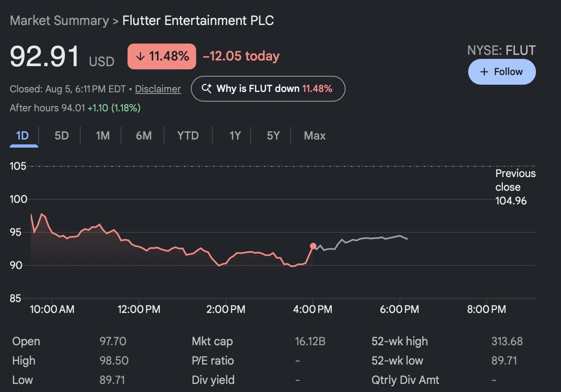Open the 6M chart view
Screen dimensions: 561x392
(144, 136)
